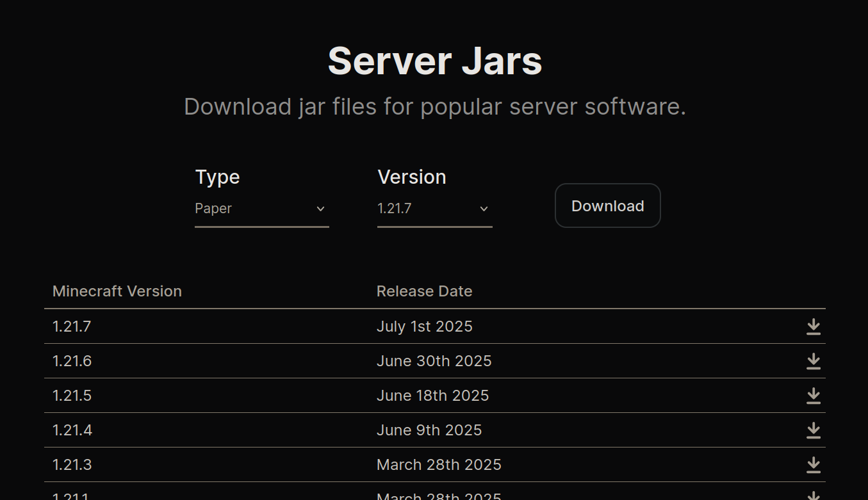Select the June 18th 2025 date
The height and width of the screenshot is (500, 868).
[x=432, y=396]
